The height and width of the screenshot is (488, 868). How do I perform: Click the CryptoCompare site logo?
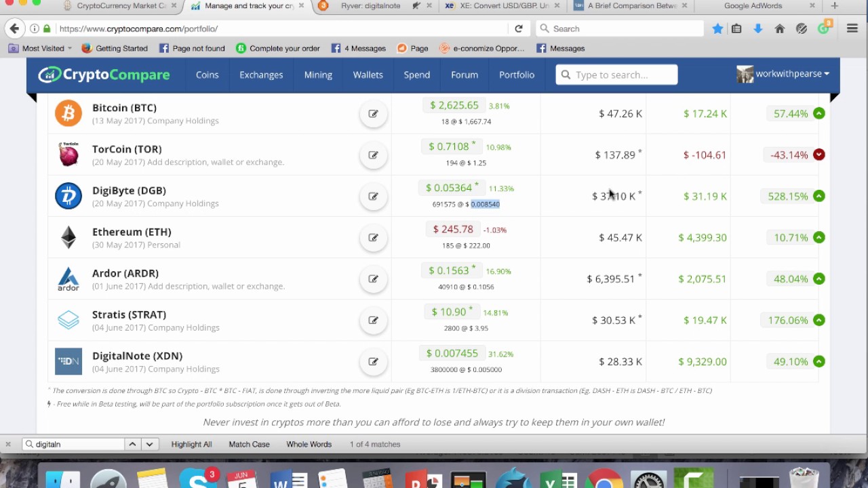click(x=104, y=75)
